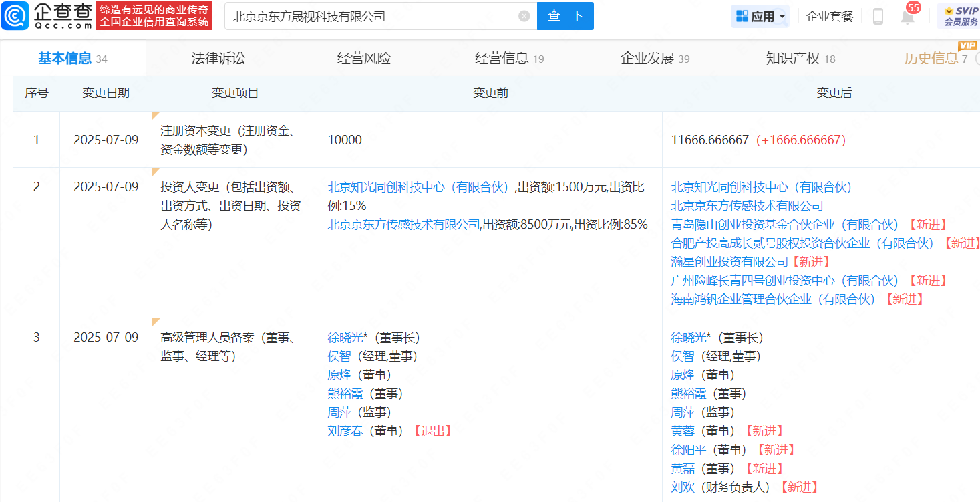980x502 pixels.
Task: Open the 企业套餐 menu item
Action: tap(830, 17)
